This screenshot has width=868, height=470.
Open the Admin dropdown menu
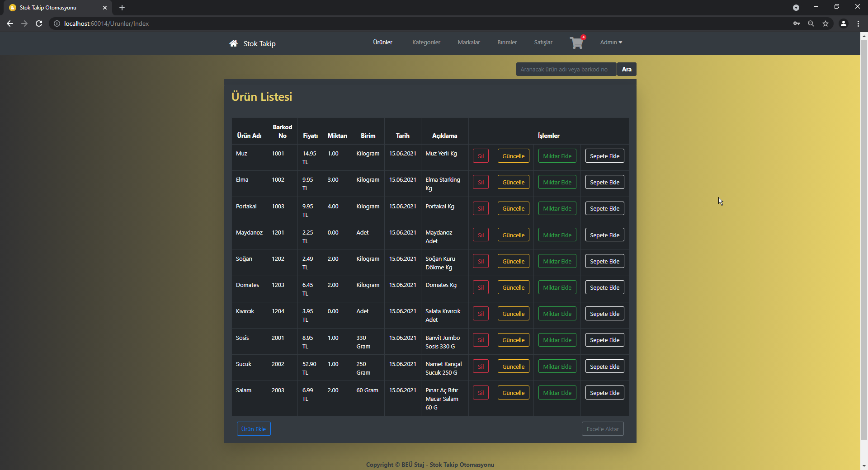click(x=611, y=42)
